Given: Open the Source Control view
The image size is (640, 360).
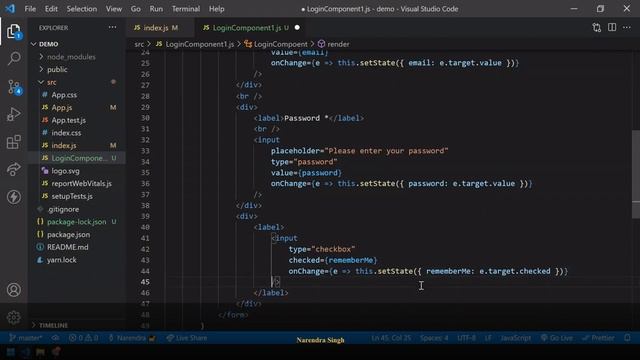Looking at the screenshot, I should pyautogui.click(x=14, y=87).
